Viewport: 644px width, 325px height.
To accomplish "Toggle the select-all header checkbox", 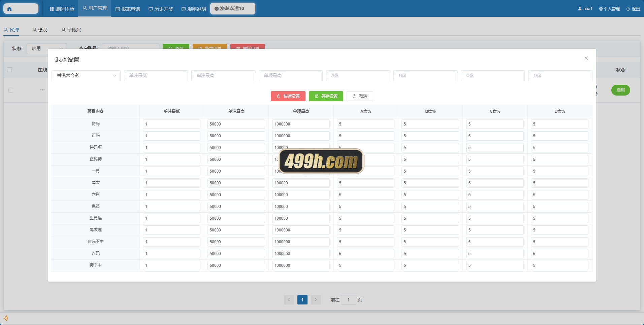I will (x=9, y=70).
